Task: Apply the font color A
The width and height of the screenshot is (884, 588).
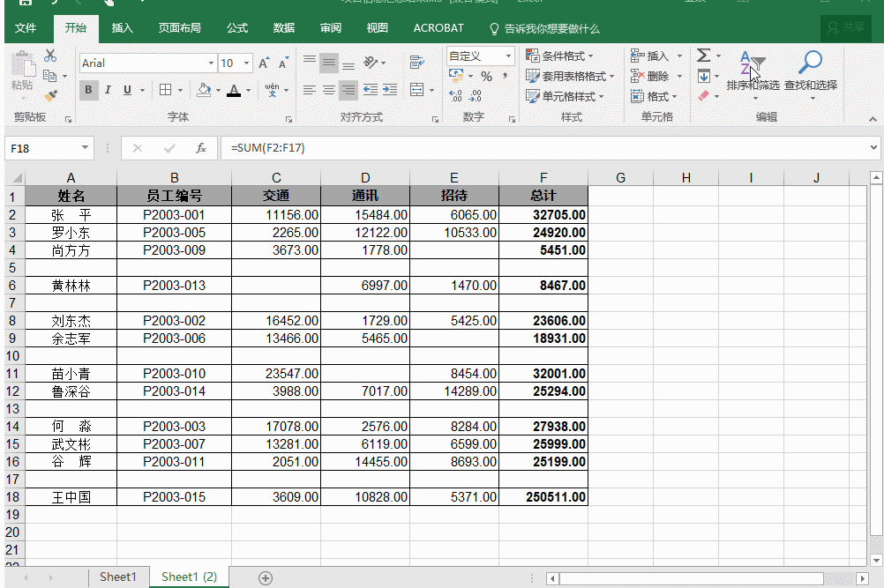Action: (234, 90)
